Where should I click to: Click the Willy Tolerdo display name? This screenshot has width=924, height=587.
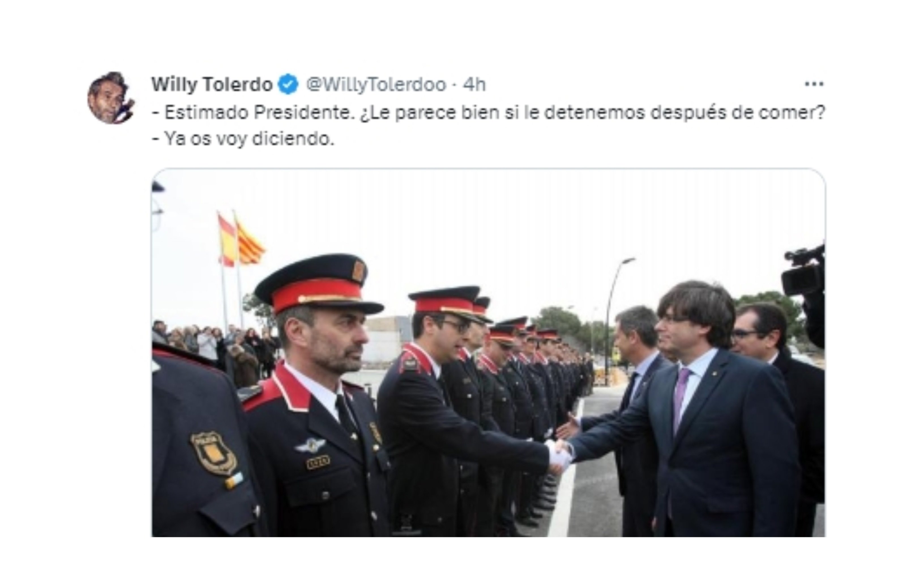(212, 84)
